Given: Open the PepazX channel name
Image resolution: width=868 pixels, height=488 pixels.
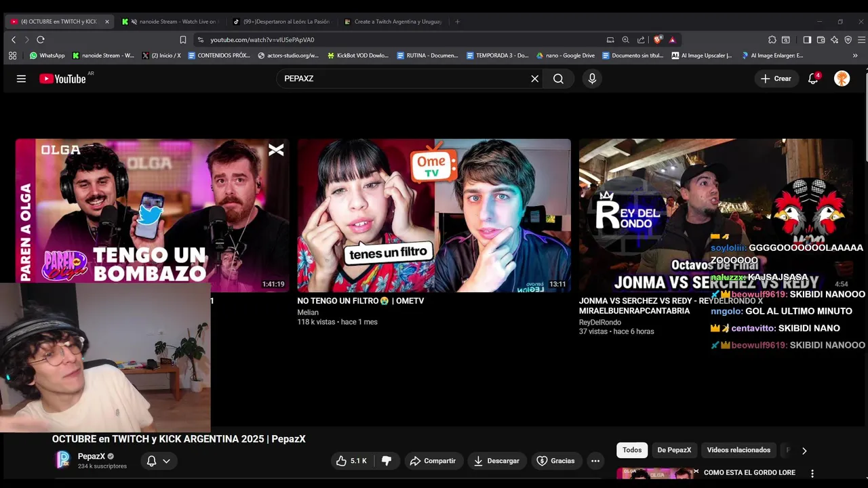Looking at the screenshot, I should [x=92, y=456].
